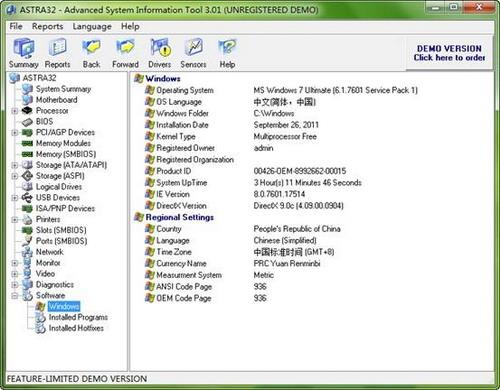Expand the Storage (ATA/ATAPI) node
The width and height of the screenshot is (500, 390).
15,165
